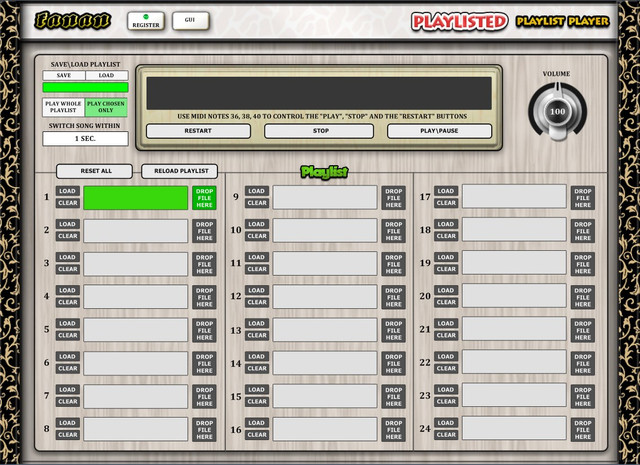This screenshot has width=640, height=465.
Task: Enable Play Whole Playlist mode
Action: (x=63, y=107)
